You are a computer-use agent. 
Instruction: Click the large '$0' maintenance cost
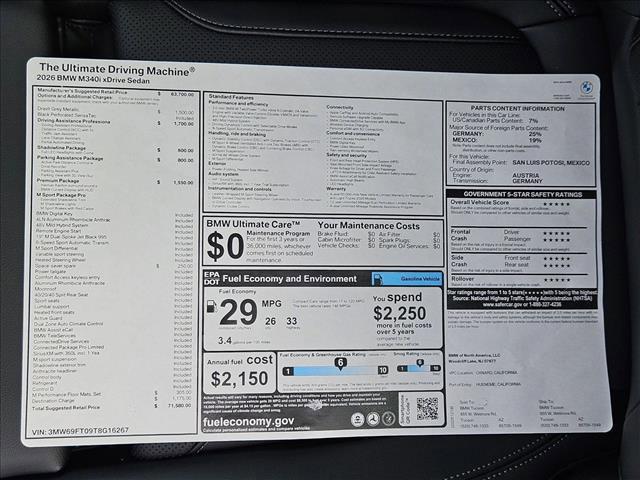point(225,247)
